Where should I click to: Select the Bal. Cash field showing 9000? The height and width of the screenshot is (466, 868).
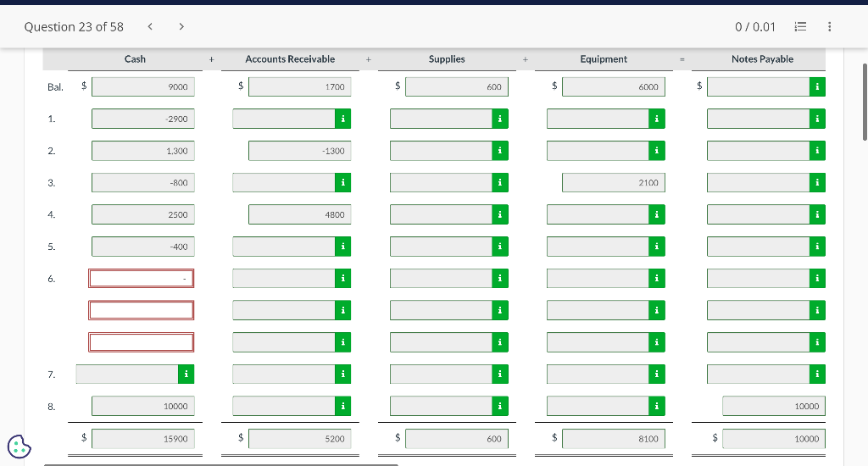[x=142, y=87]
